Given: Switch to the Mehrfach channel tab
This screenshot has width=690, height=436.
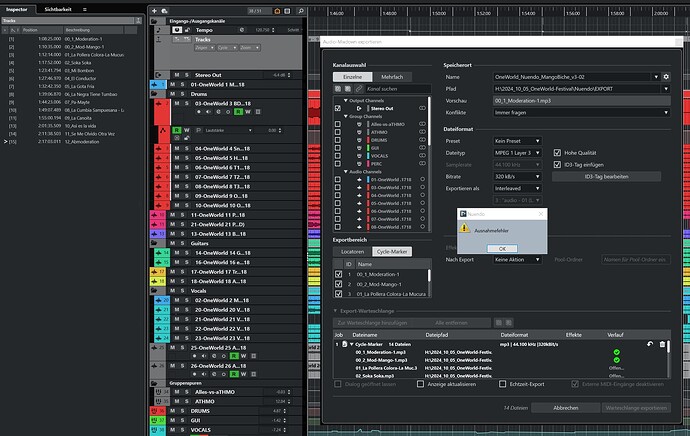Looking at the screenshot, I should [x=392, y=77].
